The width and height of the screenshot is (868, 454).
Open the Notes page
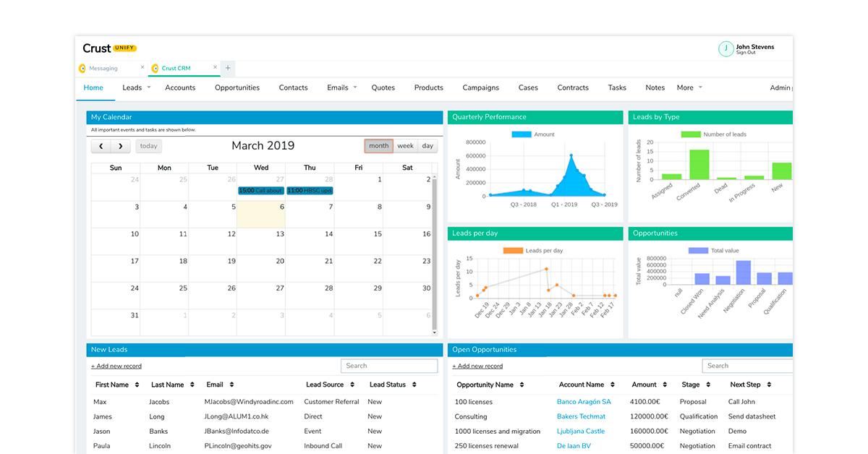tap(655, 87)
